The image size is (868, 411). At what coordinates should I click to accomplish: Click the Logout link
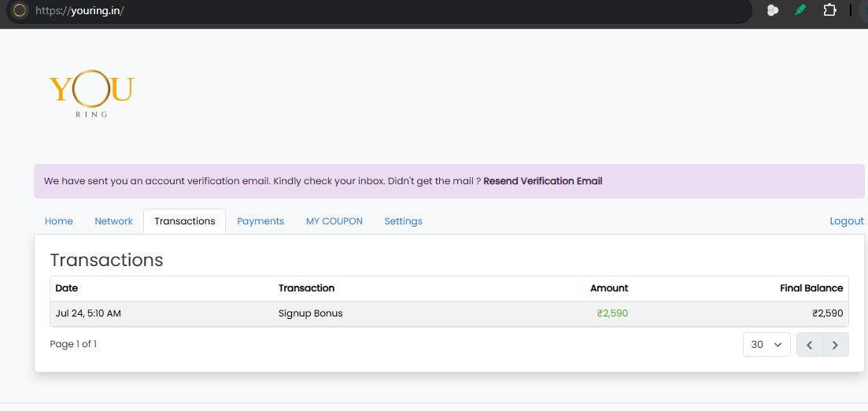point(847,221)
